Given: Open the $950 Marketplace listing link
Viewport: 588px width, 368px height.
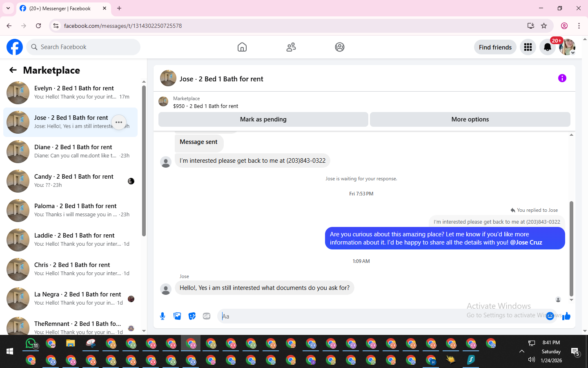Looking at the screenshot, I should pyautogui.click(x=205, y=106).
